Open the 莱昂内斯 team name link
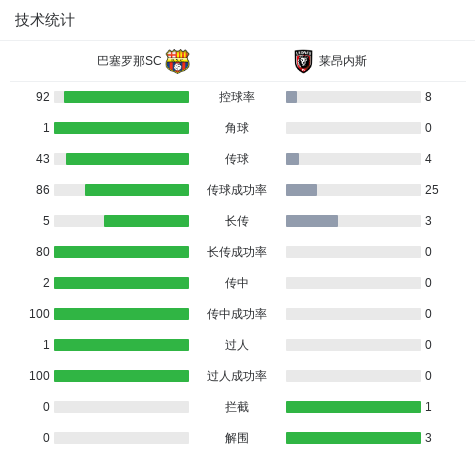The height and width of the screenshot is (454, 475). (343, 61)
